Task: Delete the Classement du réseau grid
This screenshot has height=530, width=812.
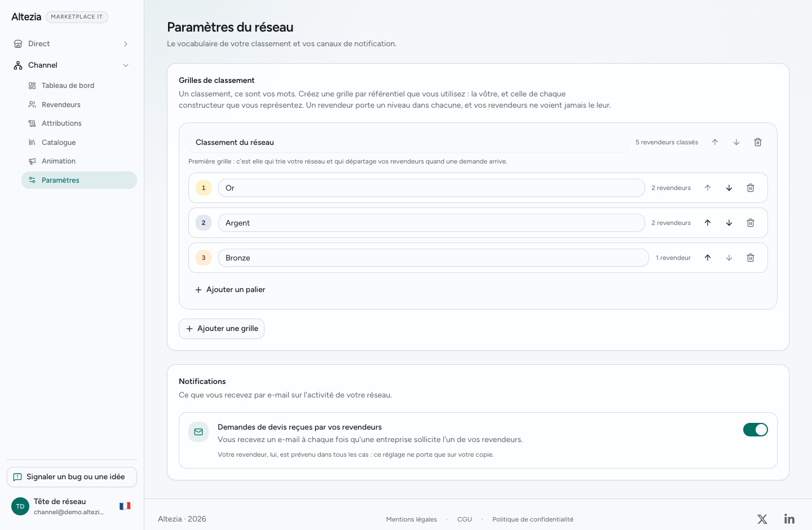Action: coord(758,142)
